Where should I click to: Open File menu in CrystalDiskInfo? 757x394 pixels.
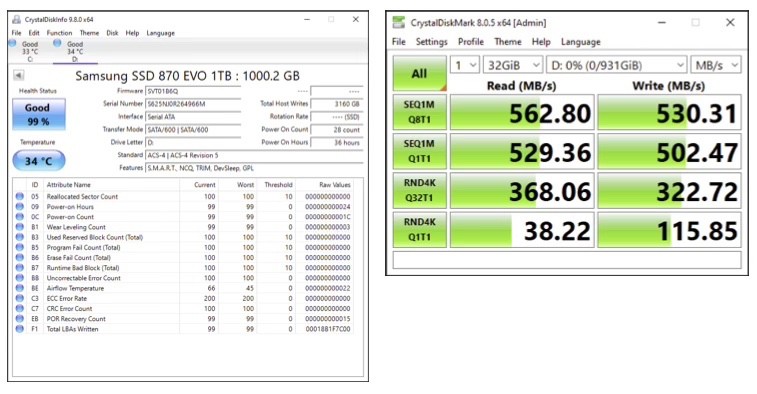(x=16, y=33)
